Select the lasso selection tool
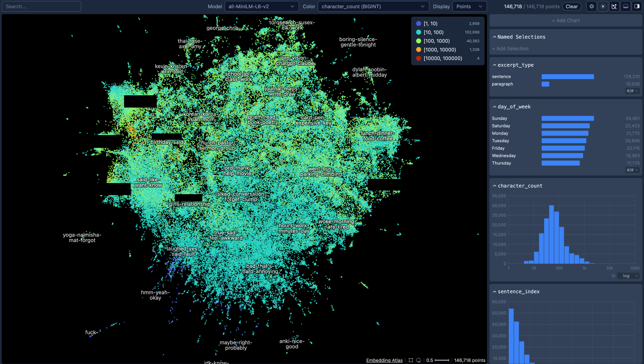 tap(418, 360)
